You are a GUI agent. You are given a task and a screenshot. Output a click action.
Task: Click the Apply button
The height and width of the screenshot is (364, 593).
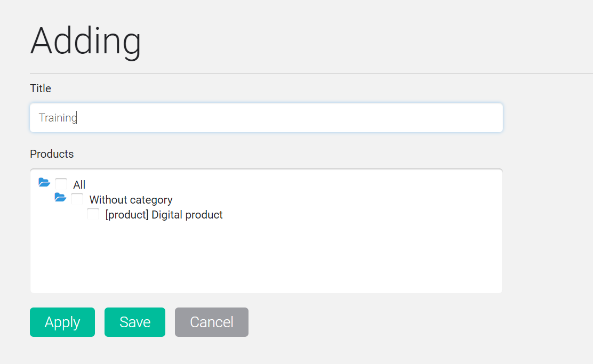[62, 322]
